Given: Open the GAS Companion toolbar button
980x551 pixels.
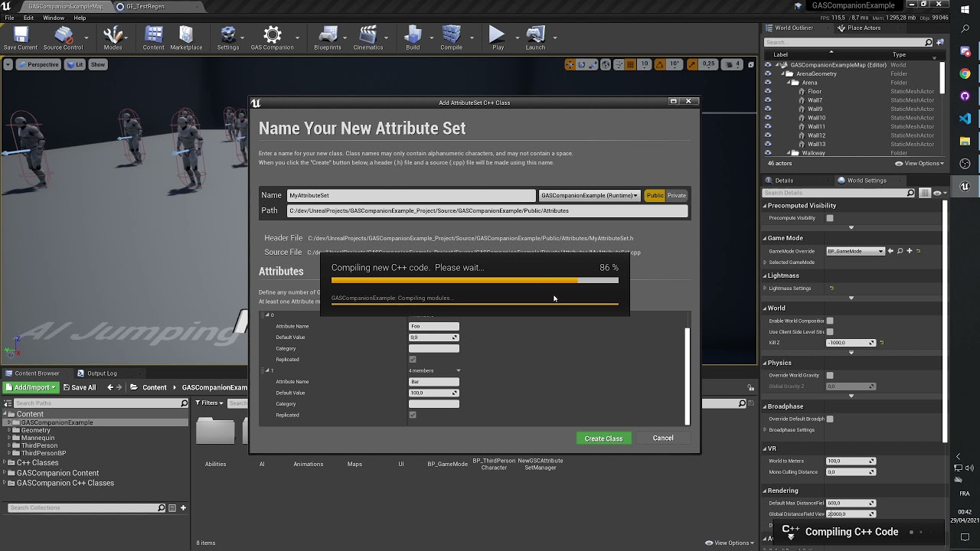Looking at the screenshot, I should (272, 38).
